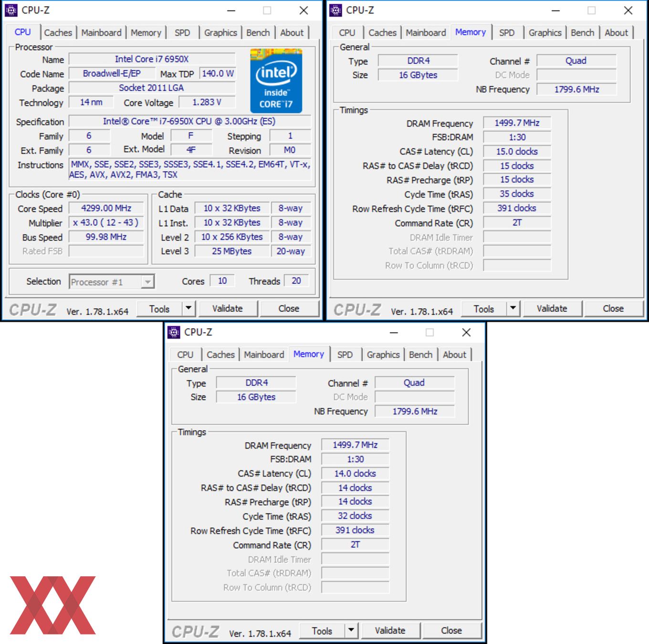Select Bench tab in top-right window

point(583,32)
